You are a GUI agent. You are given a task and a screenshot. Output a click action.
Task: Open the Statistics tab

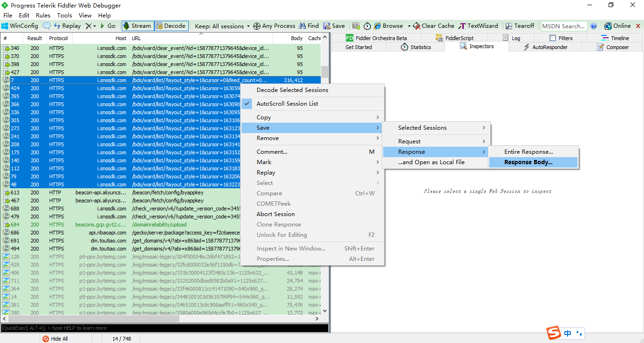[416, 47]
